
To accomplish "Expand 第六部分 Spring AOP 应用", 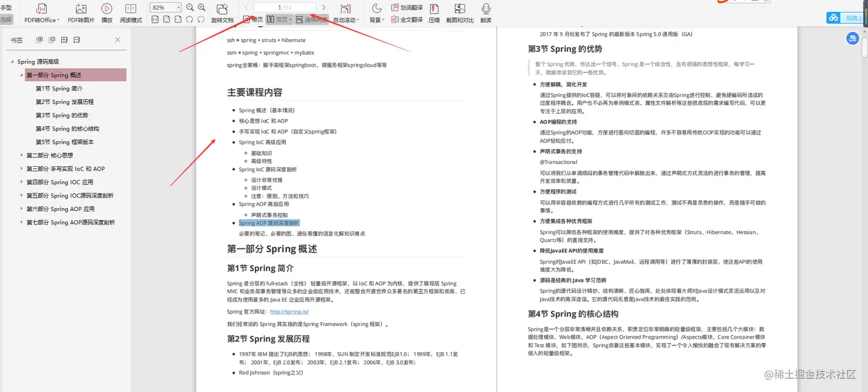I will click(22, 209).
